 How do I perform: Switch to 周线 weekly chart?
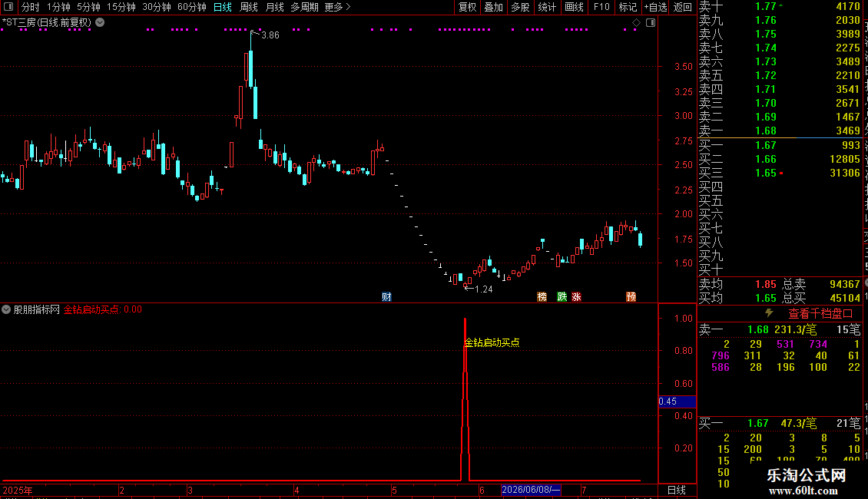(249, 7)
